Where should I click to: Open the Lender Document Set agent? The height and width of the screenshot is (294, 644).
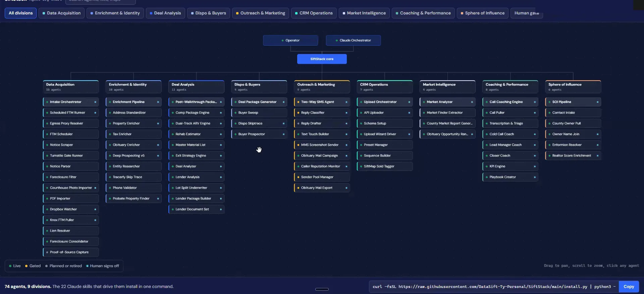tap(197, 209)
